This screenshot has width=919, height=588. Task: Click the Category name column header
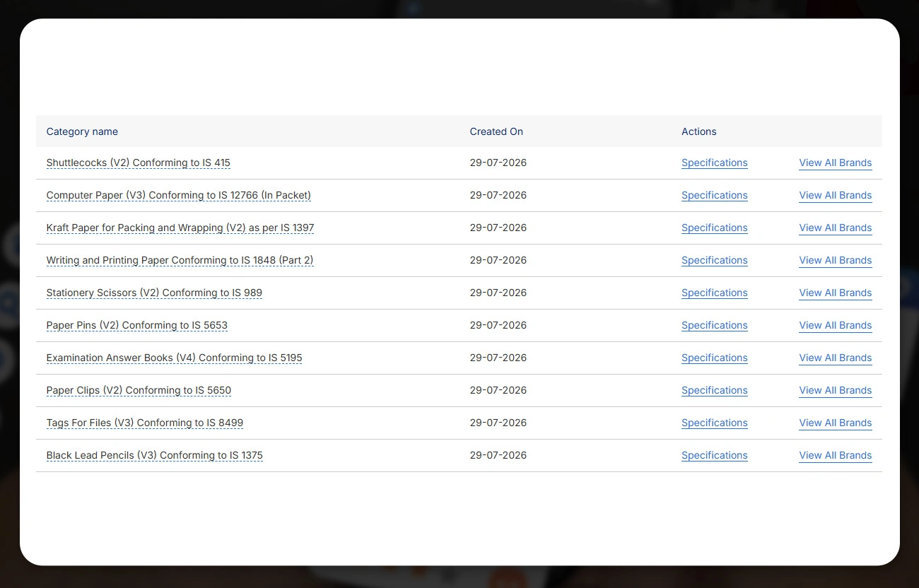coord(82,131)
